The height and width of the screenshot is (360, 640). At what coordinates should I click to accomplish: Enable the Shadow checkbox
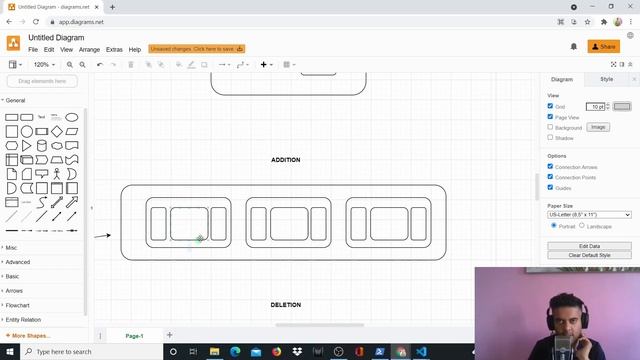coord(550,138)
